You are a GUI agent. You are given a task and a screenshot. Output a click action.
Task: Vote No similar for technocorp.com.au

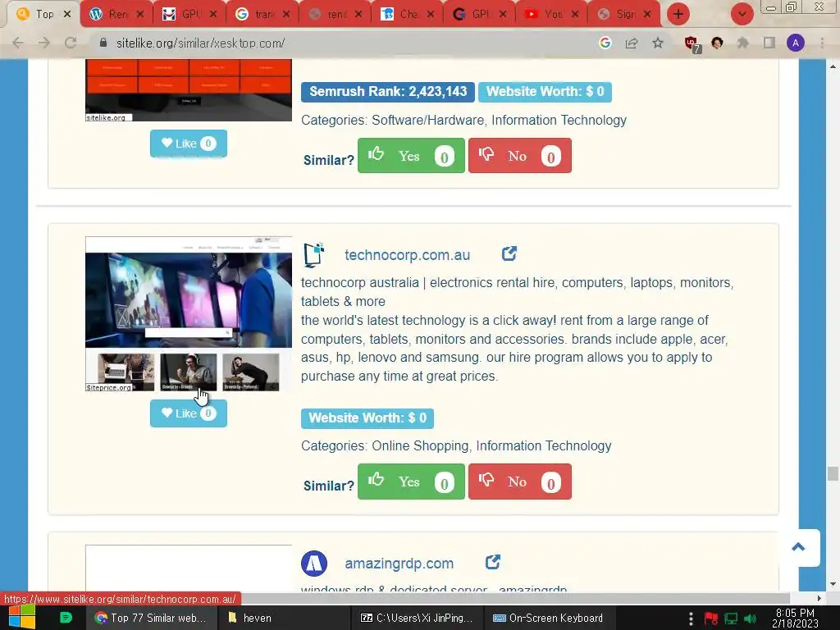(x=519, y=482)
